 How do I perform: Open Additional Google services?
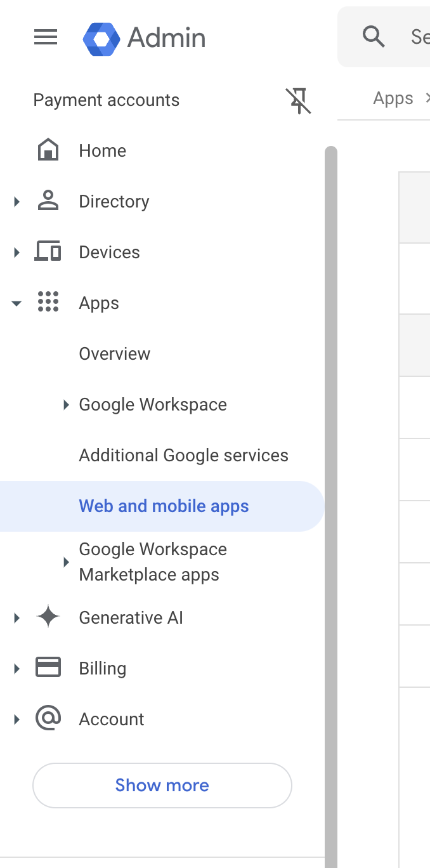pyautogui.click(x=184, y=456)
